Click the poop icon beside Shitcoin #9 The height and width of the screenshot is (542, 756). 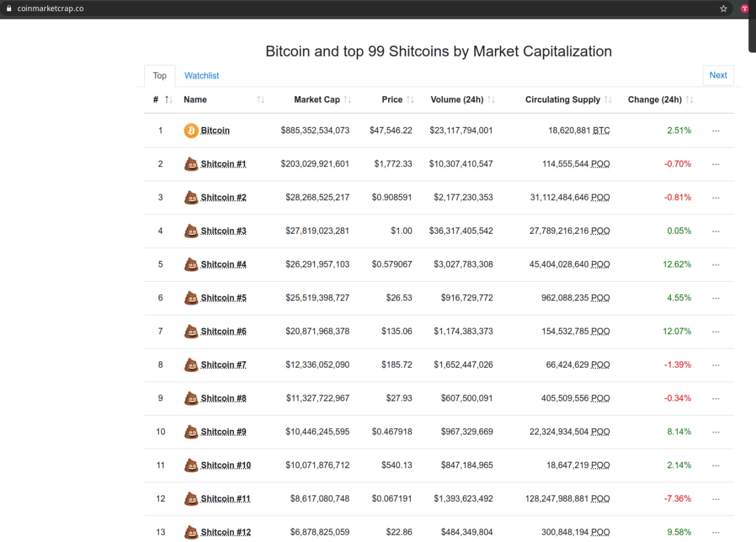pos(191,432)
